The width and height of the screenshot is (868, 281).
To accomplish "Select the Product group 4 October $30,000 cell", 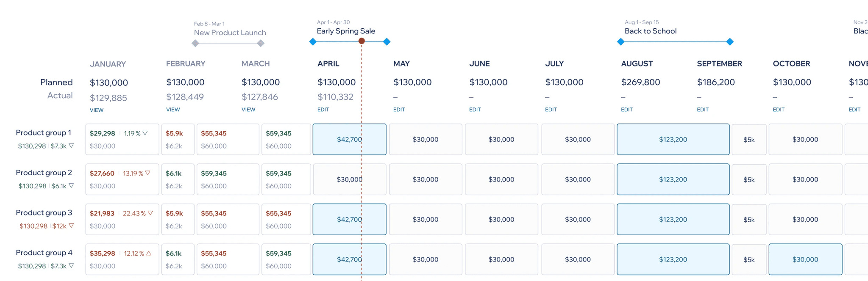I will [805, 259].
